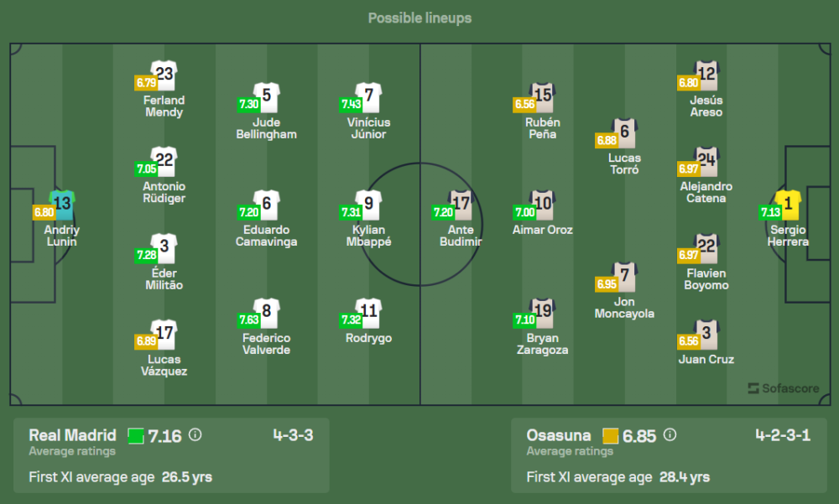Click Andriy Lunin's goalkeeper jersey icon
Screen dimensions: 839x504
(x=63, y=203)
